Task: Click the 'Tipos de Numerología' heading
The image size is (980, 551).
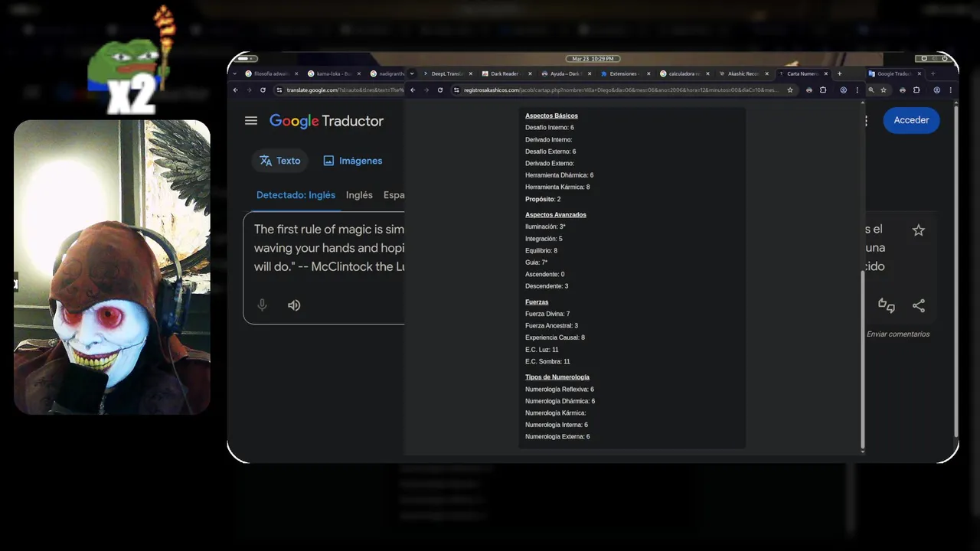Action: [557, 377]
